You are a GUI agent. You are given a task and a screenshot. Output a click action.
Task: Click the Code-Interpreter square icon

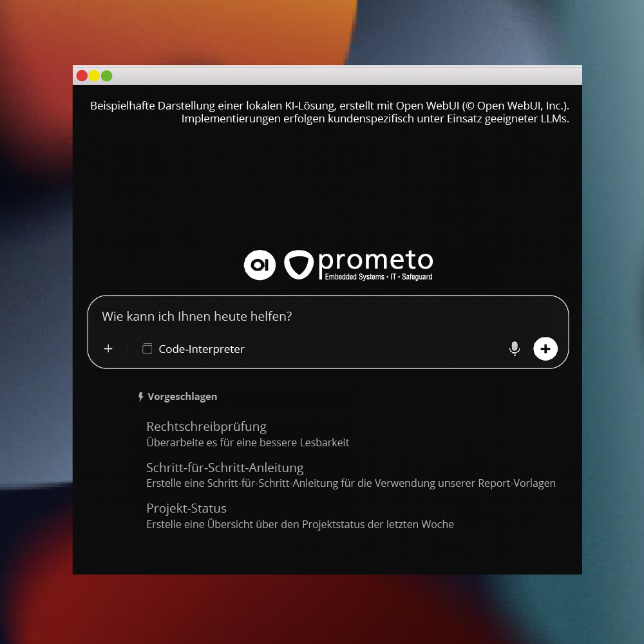pyautogui.click(x=147, y=348)
